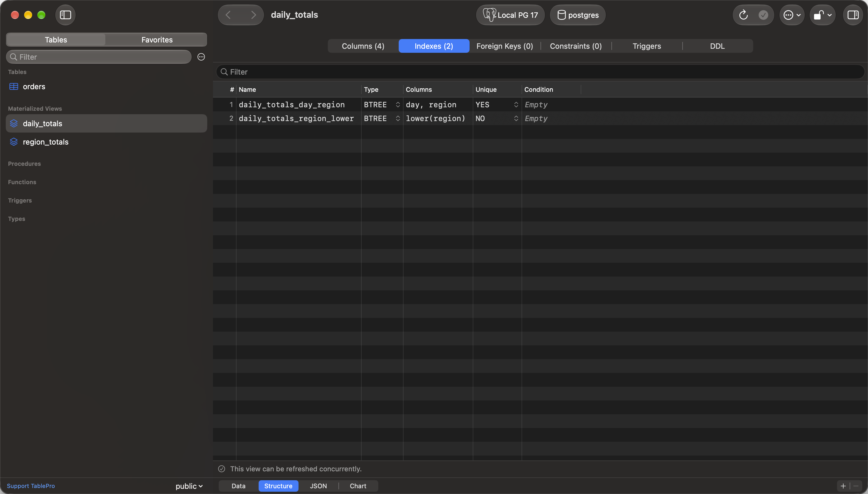The height and width of the screenshot is (494, 868).
Task: Select the orders table in sidebar
Action: pyautogui.click(x=106, y=87)
